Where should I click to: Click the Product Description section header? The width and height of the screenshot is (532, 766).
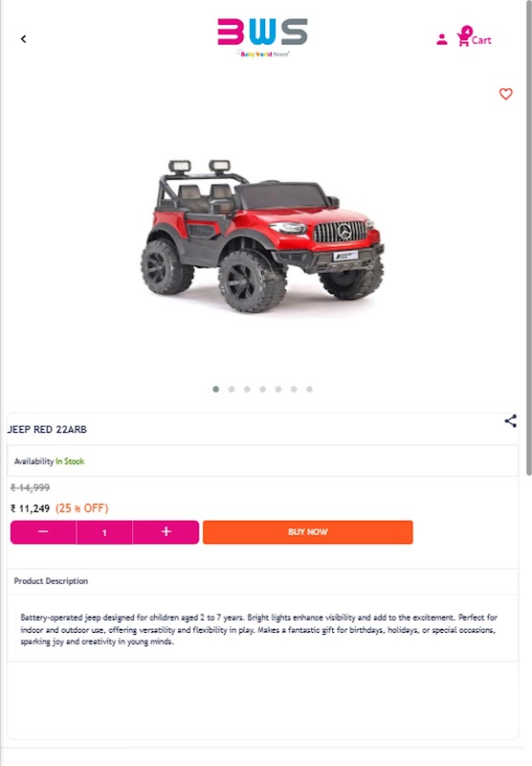pos(51,581)
